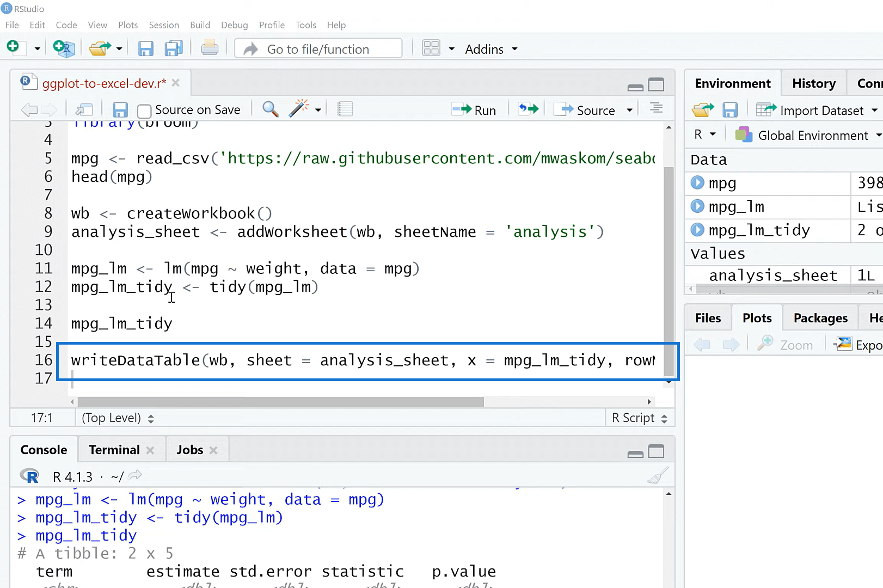This screenshot has width=883, height=588.
Task: Open the R Script file type selector
Action: click(x=640, y=418)
